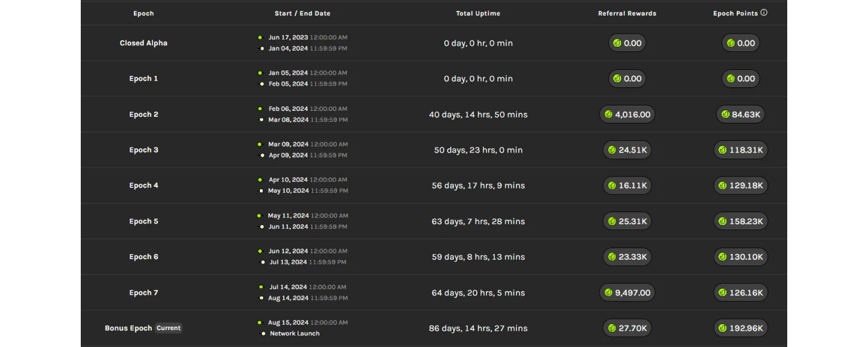Image resolution: width=868 pixels, height=347 pixels.
Task: Click the 192.96K epoch points pill
Action: pyautogui.click(x=741, y=328)
